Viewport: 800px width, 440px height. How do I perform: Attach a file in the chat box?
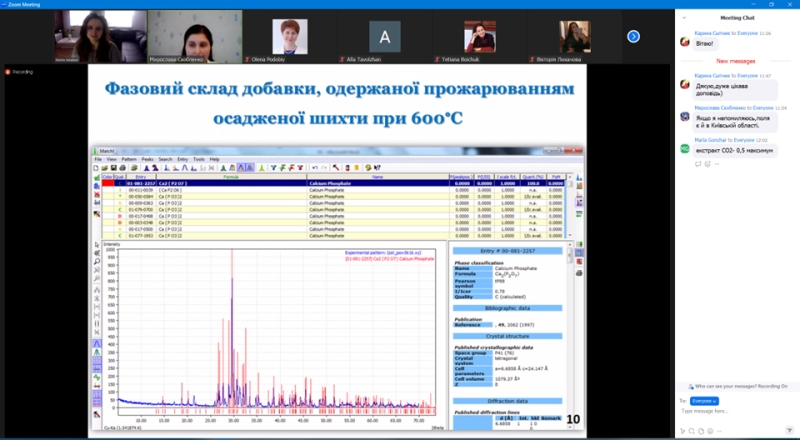701,431
